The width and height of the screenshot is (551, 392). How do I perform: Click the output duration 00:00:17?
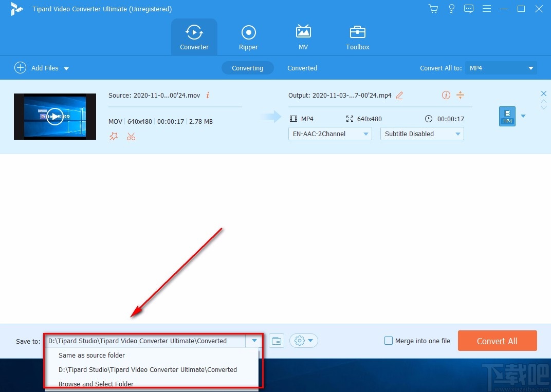(450, 119)
